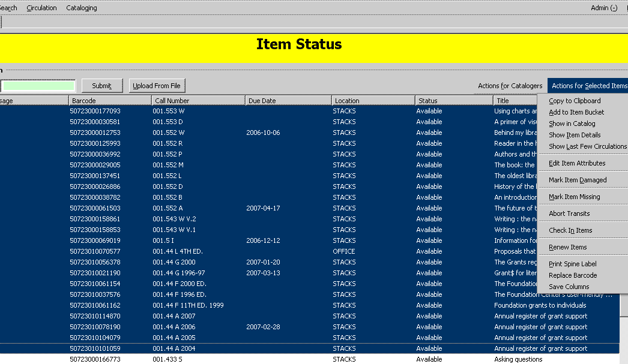Open the Circulation menu
The height and width of the screenshot is (364, 628).
click(x=41, y=8)
